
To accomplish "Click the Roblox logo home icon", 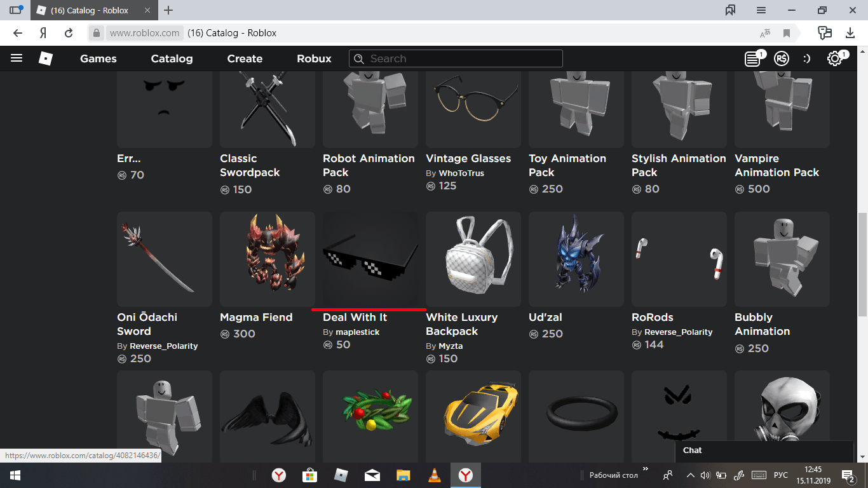I will click(46, 58).
